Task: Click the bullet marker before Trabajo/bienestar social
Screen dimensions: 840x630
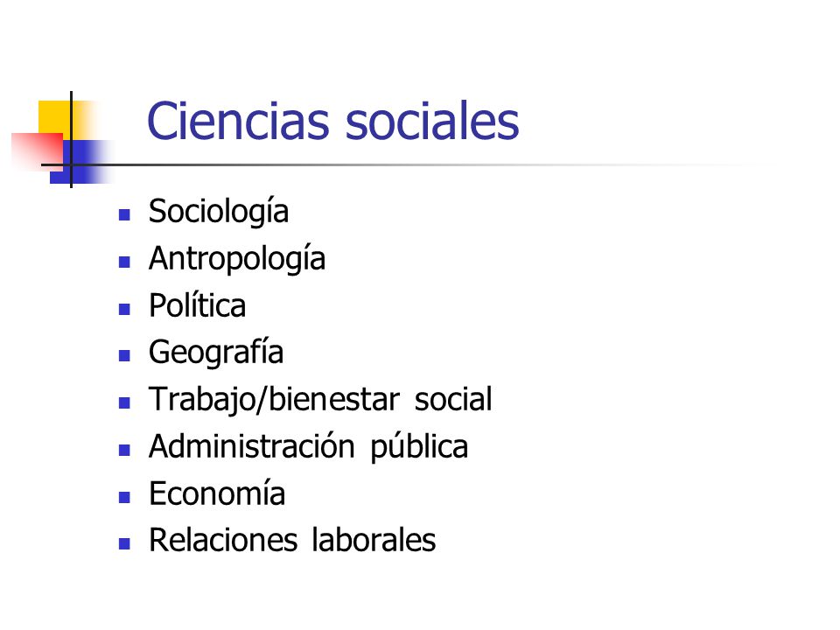Action: tap(124, 402)
